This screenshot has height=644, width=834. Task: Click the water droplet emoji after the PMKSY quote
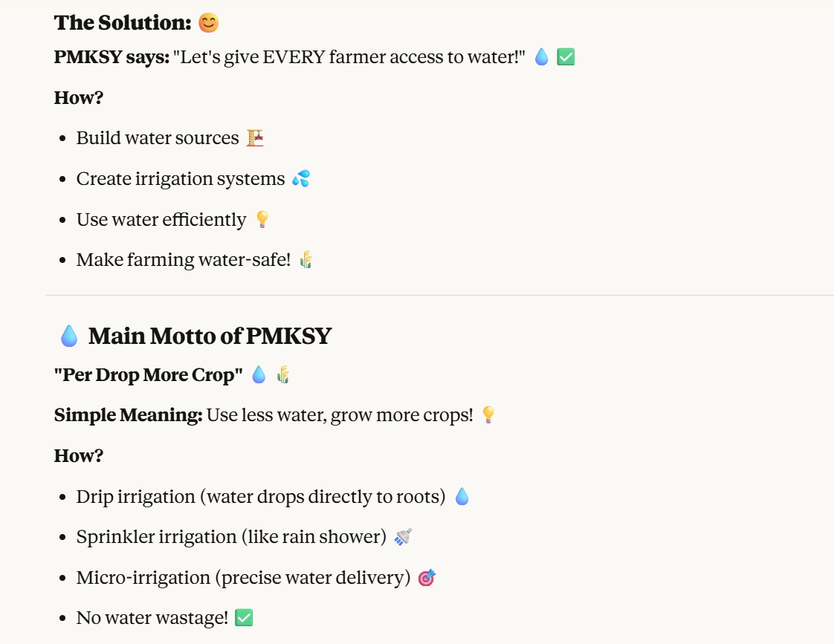click(542, 57)
